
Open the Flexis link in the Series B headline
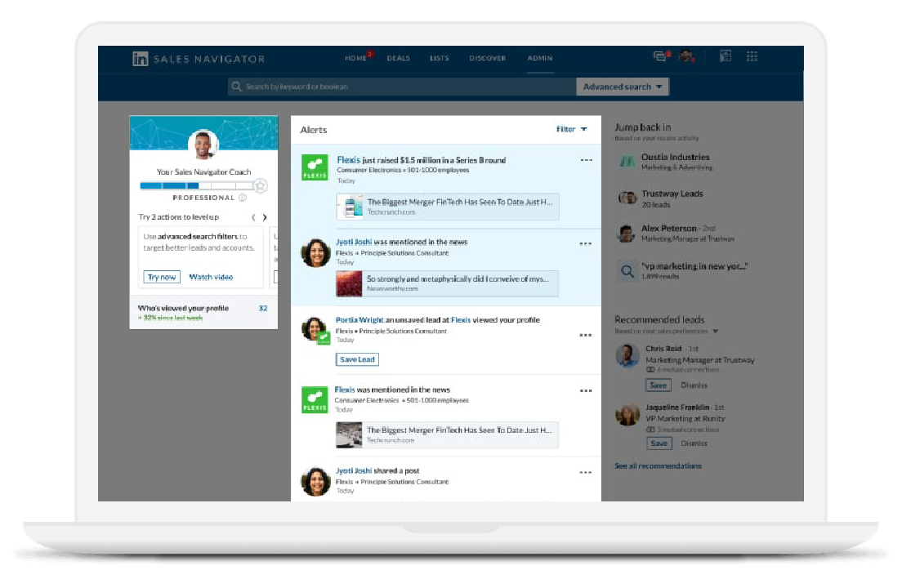click(x=349, y=160)
